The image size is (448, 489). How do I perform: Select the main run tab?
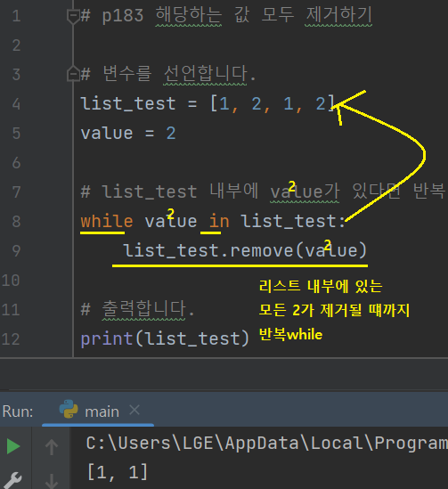(98, 411)
